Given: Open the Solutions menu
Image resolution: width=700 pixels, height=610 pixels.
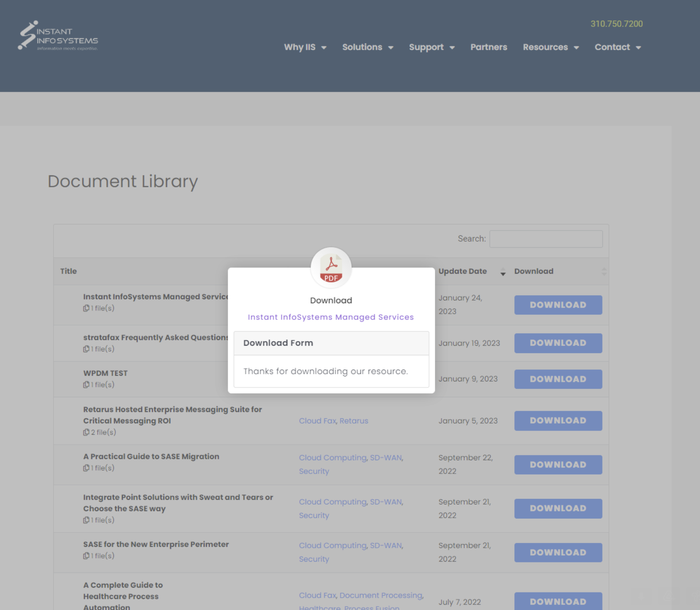Looking at the screenshot, I should click(362, 47).
